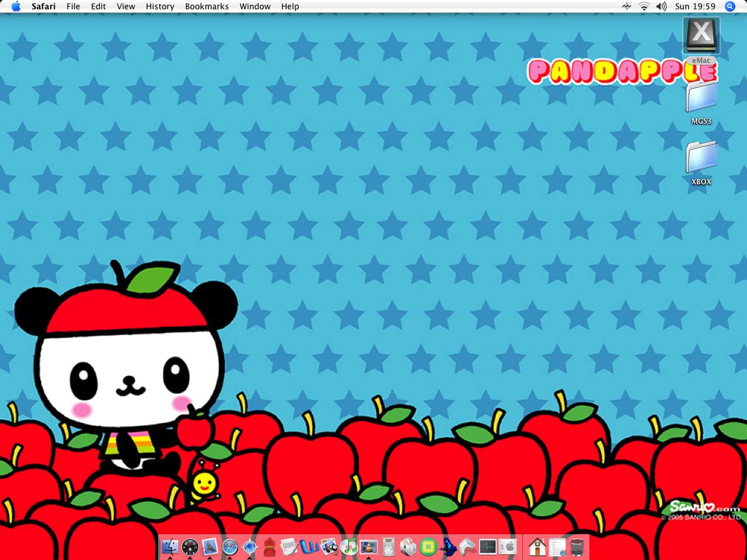Open iPhoto from the Dock
Screen dimensions: 747x560
[x=329, y=547]
